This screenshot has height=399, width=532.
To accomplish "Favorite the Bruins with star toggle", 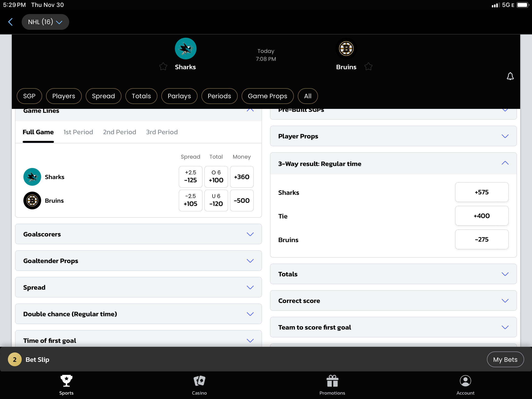I will click(x=368, y=66).
